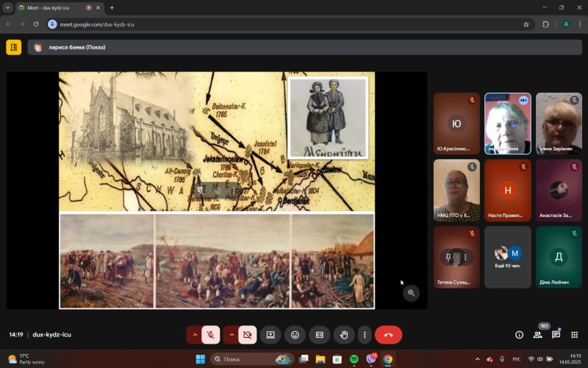Expand audio settings chevron beside microphone button
This screenshot has width=588, height=368.
(194, 335)
